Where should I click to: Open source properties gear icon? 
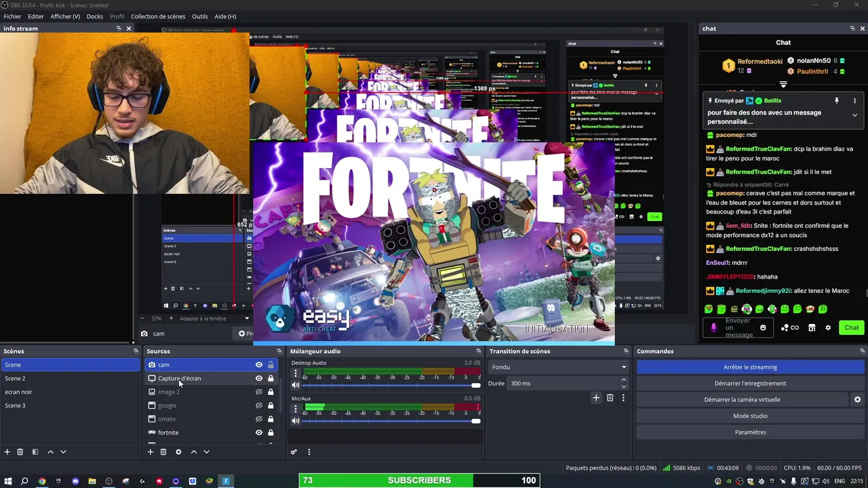pyautogui.click(x=178, y=452)
